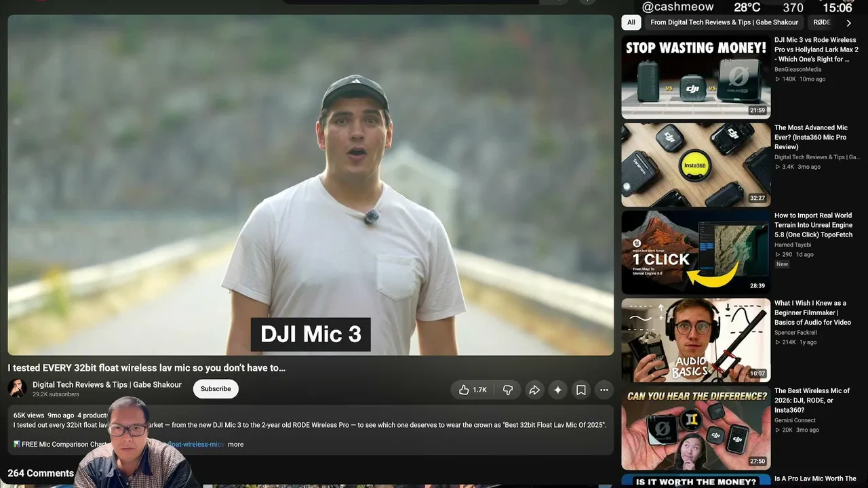Select the "All" filter chip
Viewport: 868px width, 488px height.
pos(631,22)
